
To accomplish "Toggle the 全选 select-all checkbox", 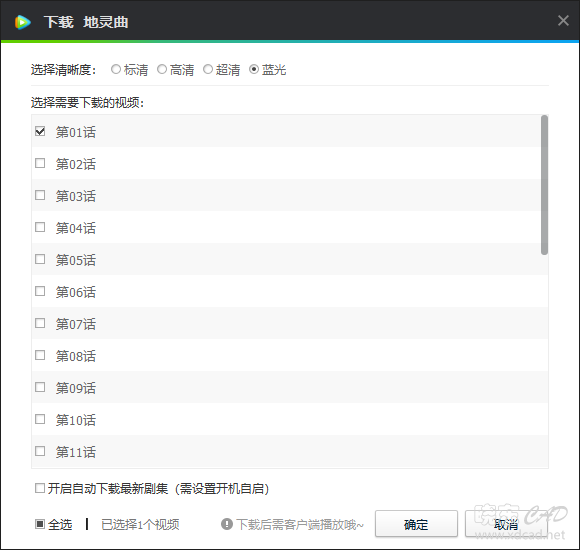I will pyautogui.click(x=40, y=524).
